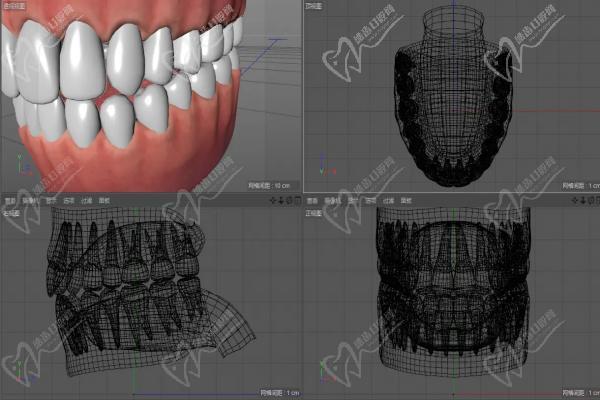This screenshot has height=400, width=600.
Task: Expand the 过滤 menu in the front view viewport
Action: pos(388,200)
